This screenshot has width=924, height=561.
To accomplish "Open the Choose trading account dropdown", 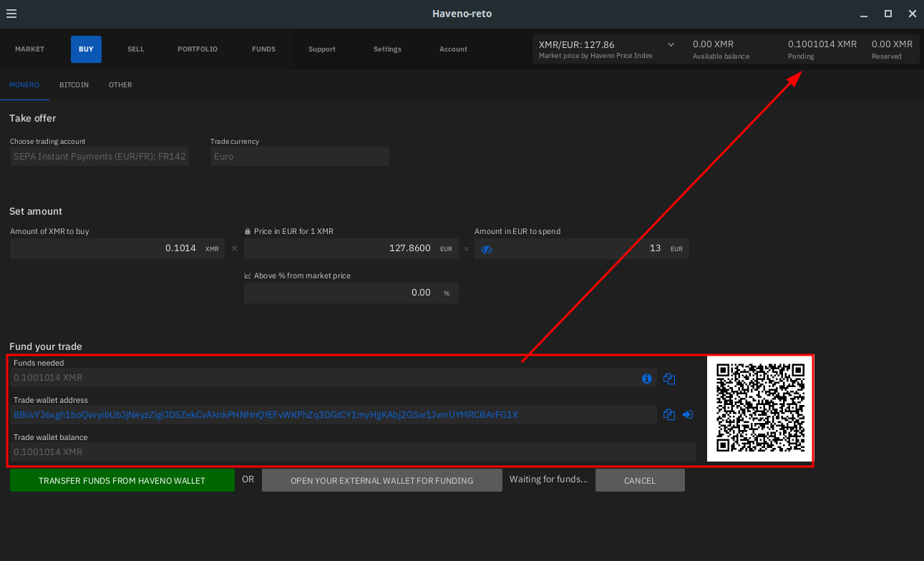I will tap(99, 157).
